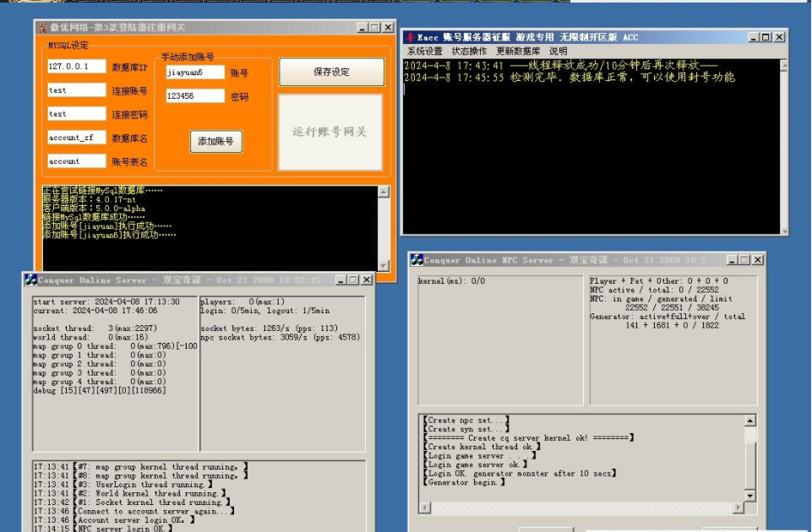Select the 数据库名 field with account_zf
Image resolution: width=812 pixels, height=532 pixels.
pyautogui.click(x=76, y=138)
